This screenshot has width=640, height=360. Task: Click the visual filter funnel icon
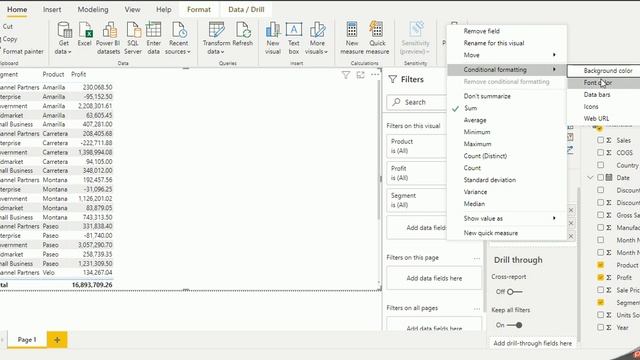[x=346, y=75]
